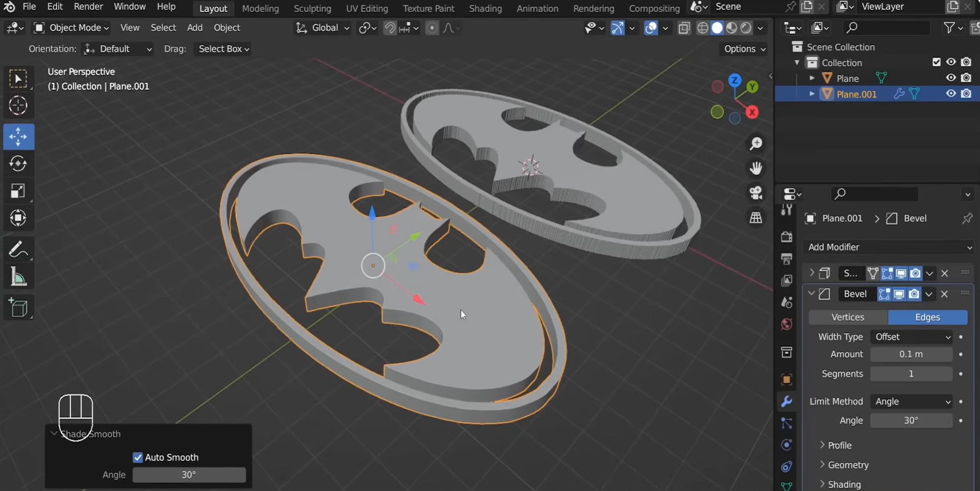Select the Select Box tool icon

click(x=18, y=79)
